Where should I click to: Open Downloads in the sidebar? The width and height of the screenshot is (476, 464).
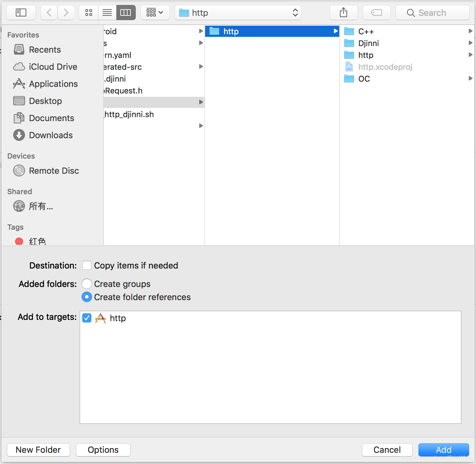pyautogui.click(x=43, y=135)
